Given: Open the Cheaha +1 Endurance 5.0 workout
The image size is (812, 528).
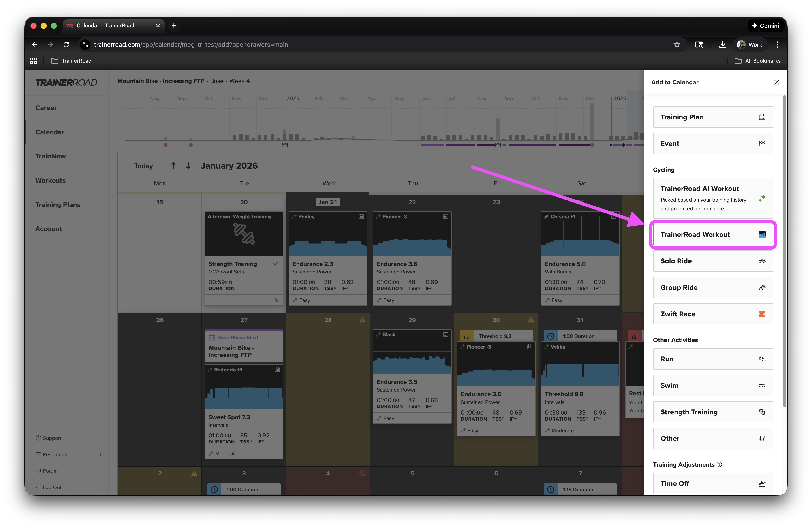Looking at the screenshot, I should (x=580, y=258).
